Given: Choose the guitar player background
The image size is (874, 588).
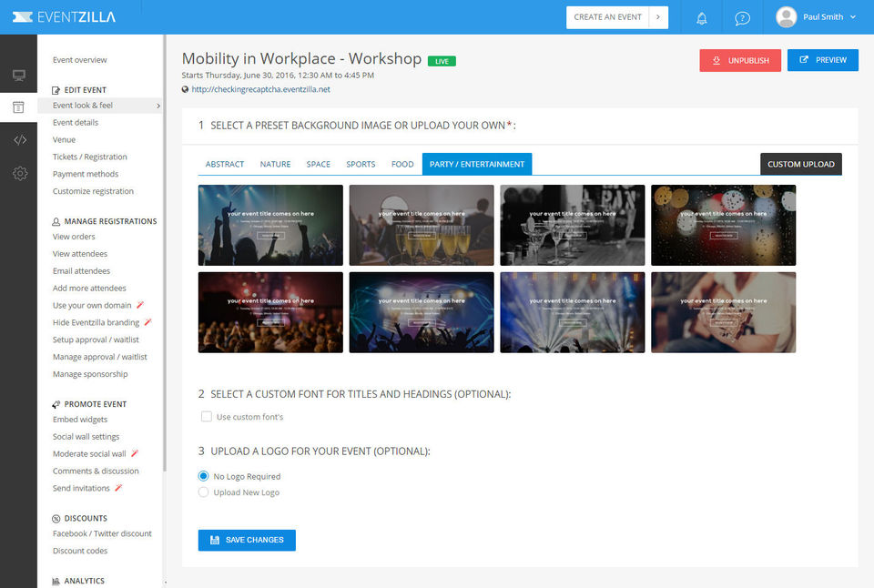Looking at the screenshot, I should coord(724,312).
